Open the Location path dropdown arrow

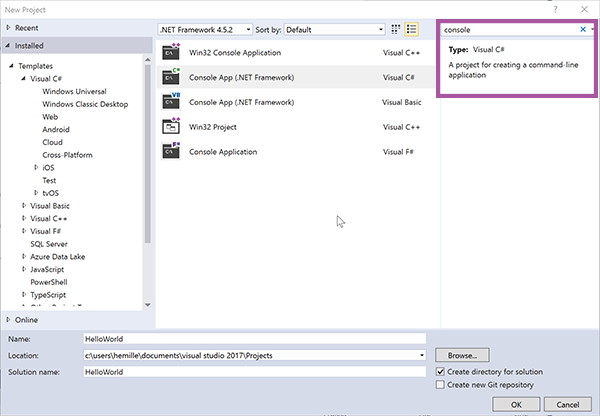coord(422,355)
